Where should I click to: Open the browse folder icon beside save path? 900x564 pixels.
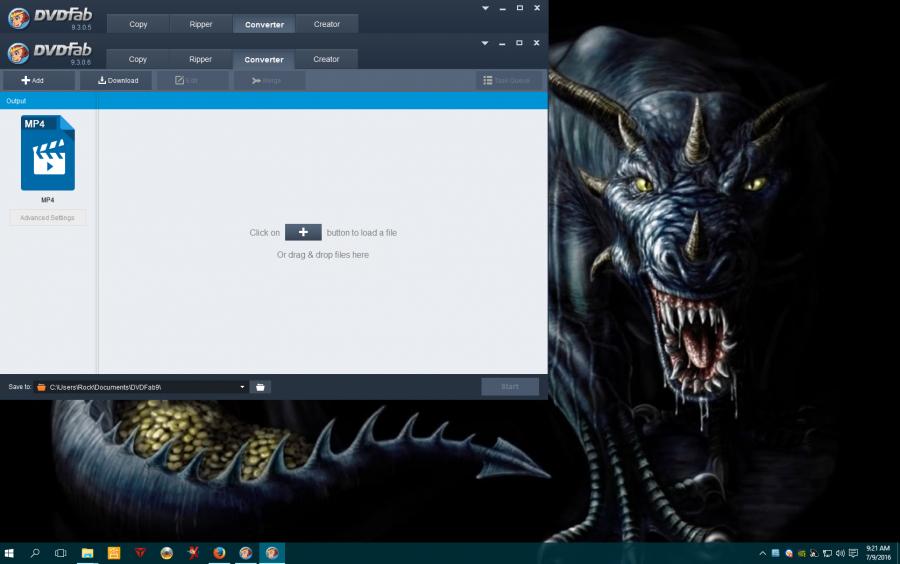tap(260, 387)
